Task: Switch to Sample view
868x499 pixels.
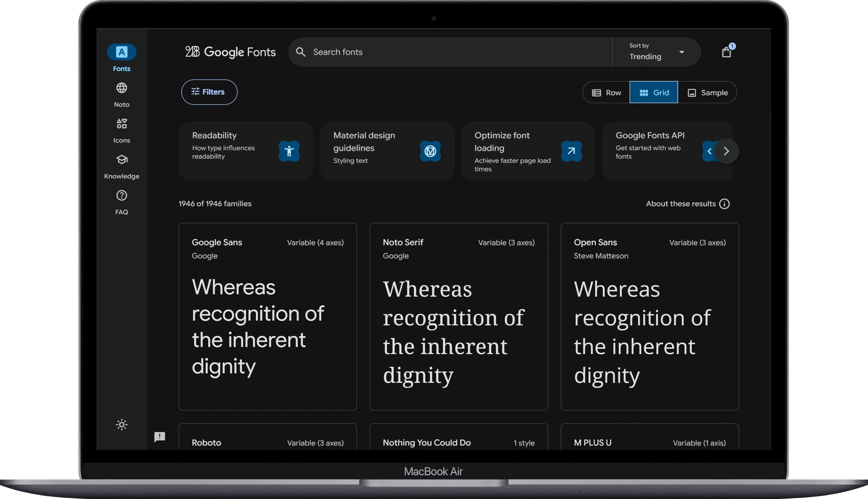Action: pos(707,93)
